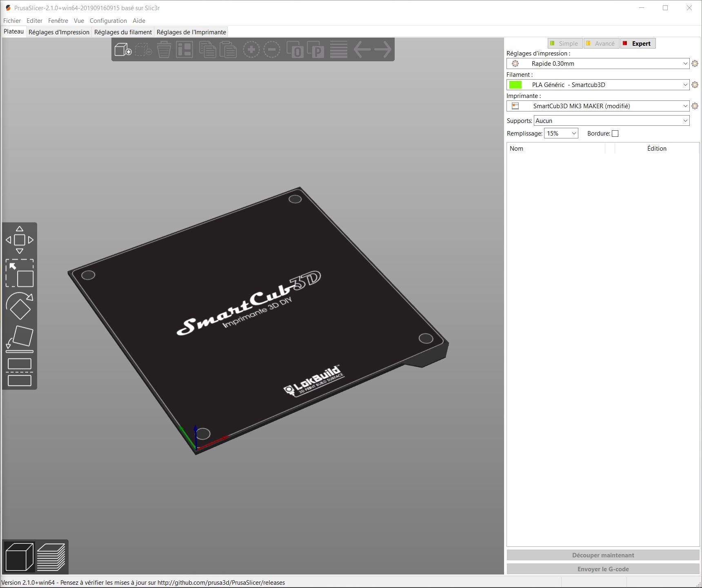
Task: Switch to Expert mode
Action: point(638,44)
